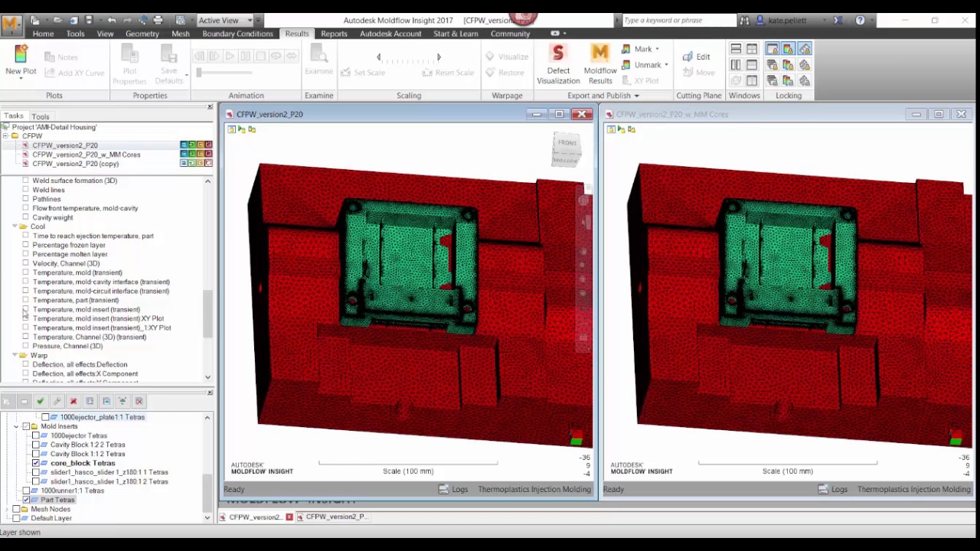Check the 1000runner1:1 Tetras layer
Image resolution: width=980 pixels, height=551 pixels.
(26, 491)
